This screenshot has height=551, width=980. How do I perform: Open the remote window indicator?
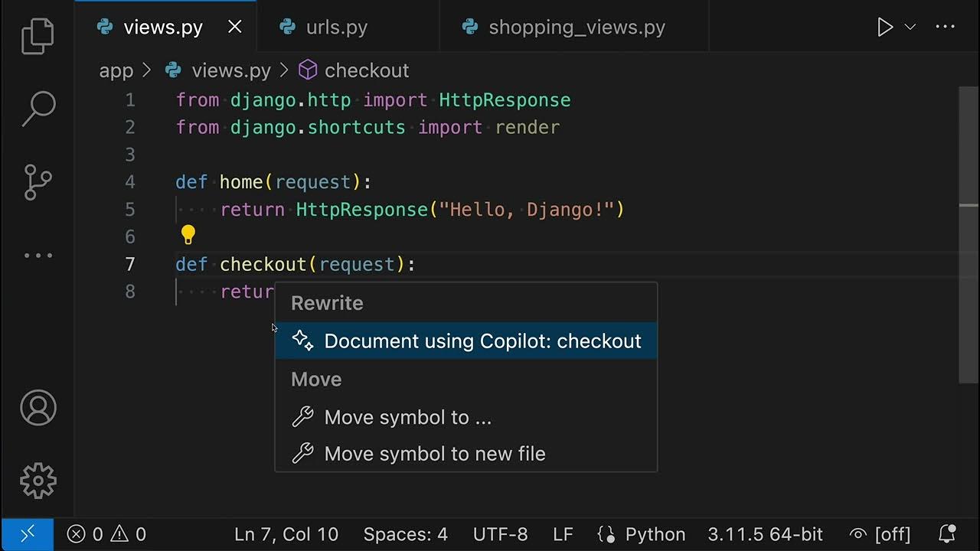(x=27, y=533)
